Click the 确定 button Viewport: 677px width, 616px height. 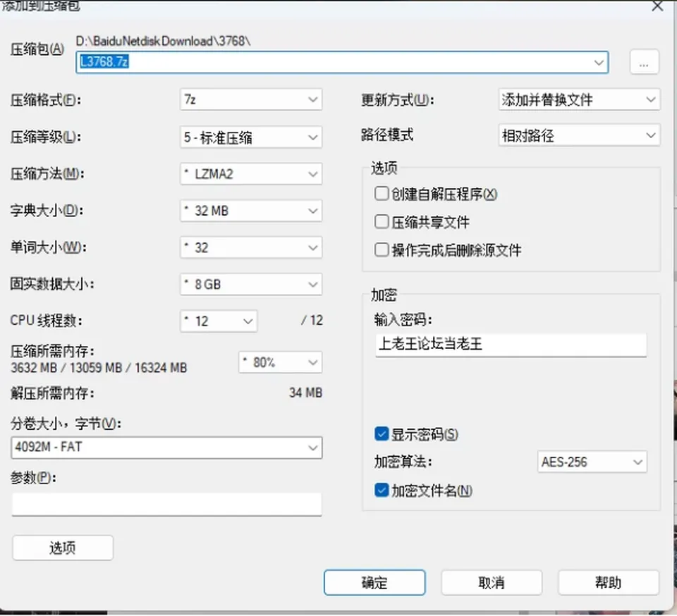[374, 582]
